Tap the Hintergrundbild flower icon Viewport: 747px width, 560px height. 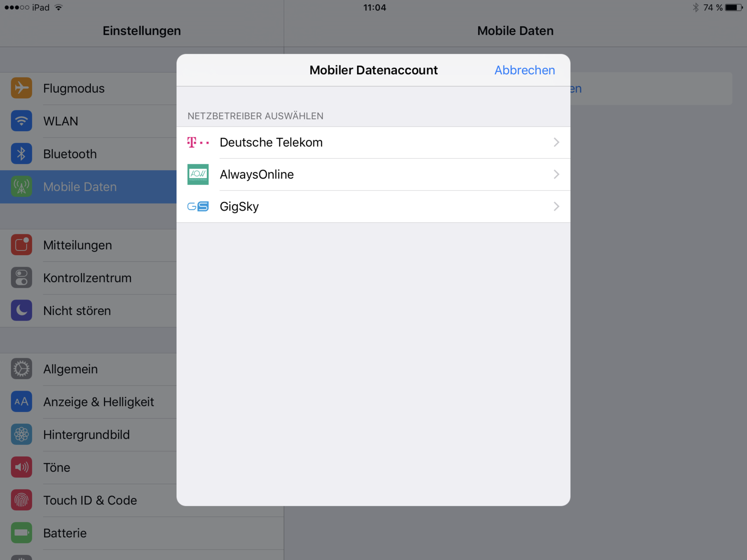pyautogui.click(x=21, y=434)
